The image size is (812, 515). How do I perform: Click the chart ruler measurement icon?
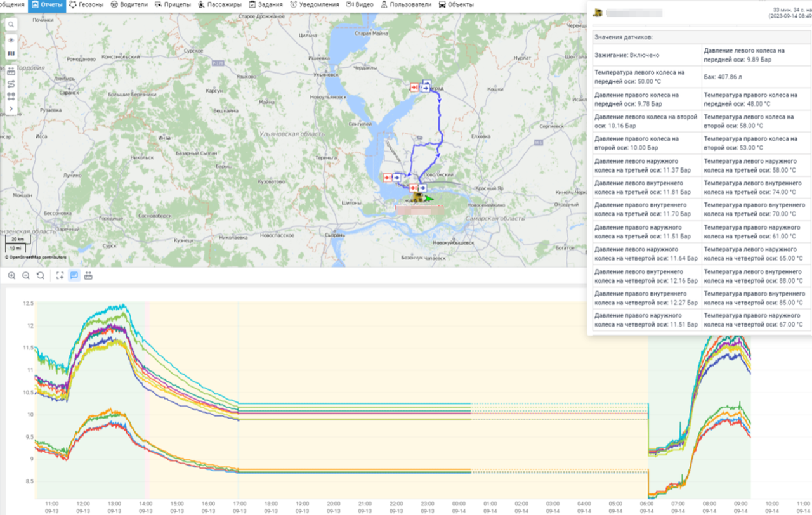[x=88, y=275]
